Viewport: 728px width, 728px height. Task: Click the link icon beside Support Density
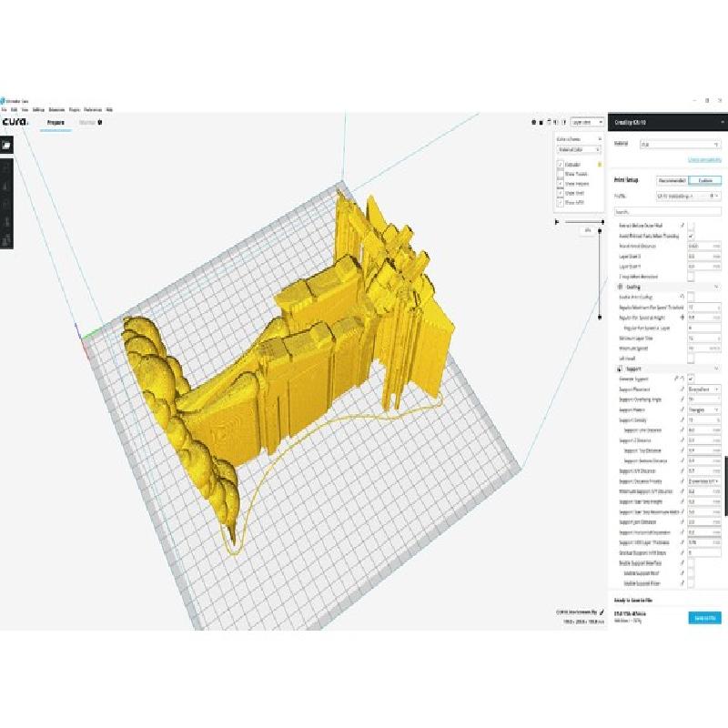[x=682, y=420]
